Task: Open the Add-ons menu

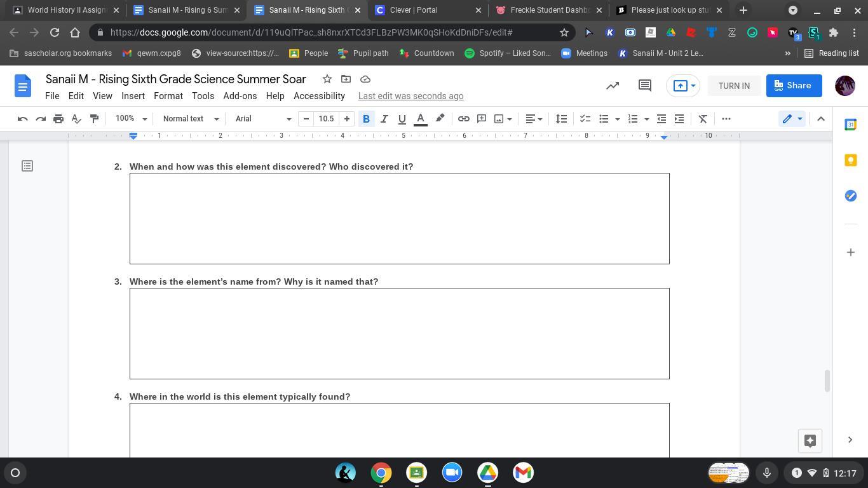Action: click(x=240, y=96)
